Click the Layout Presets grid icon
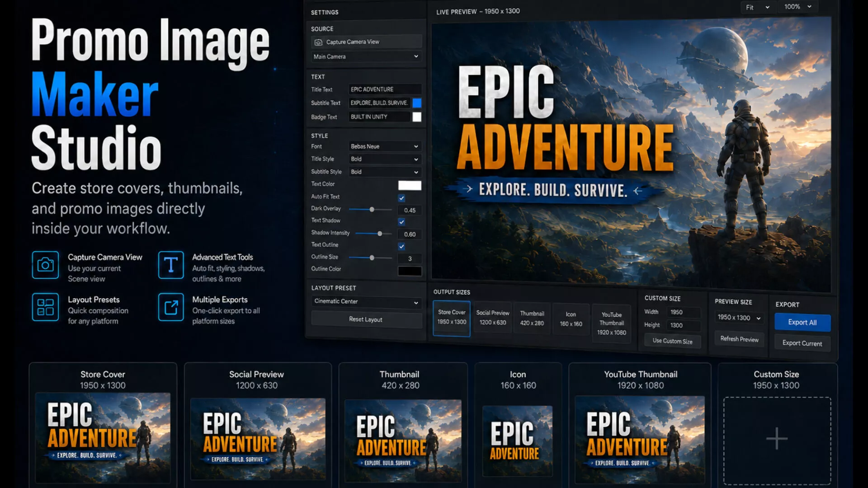Viewport: 868px width, 488px height. click(45, 307)
